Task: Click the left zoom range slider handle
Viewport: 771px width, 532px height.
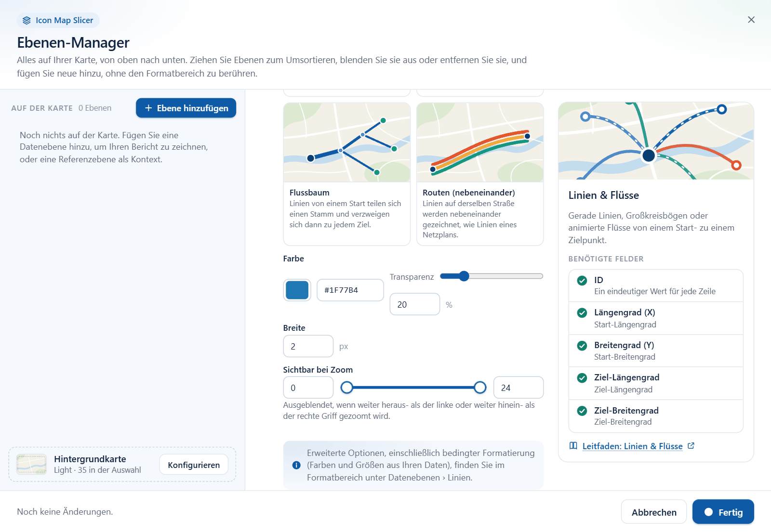Action: coord(346,388)
